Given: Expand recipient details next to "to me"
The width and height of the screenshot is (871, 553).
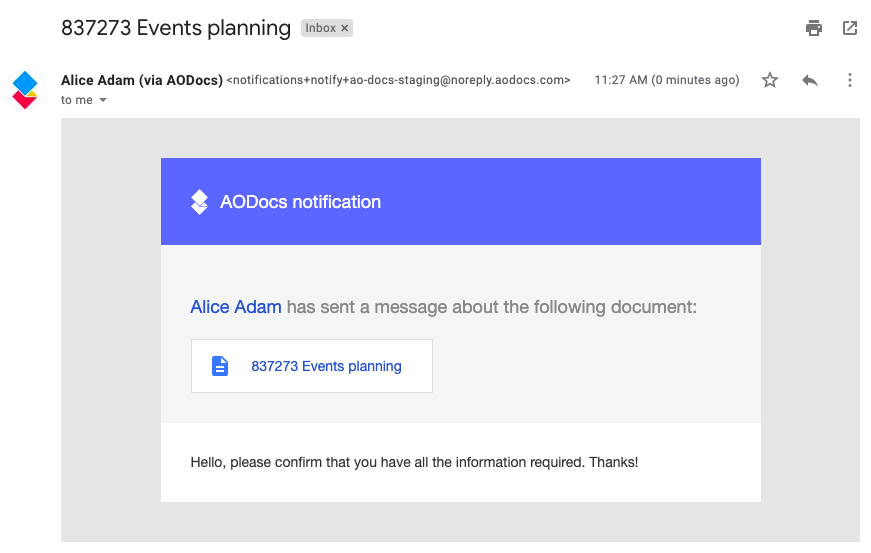Looking at the screenshot, I should click(102, 100).
